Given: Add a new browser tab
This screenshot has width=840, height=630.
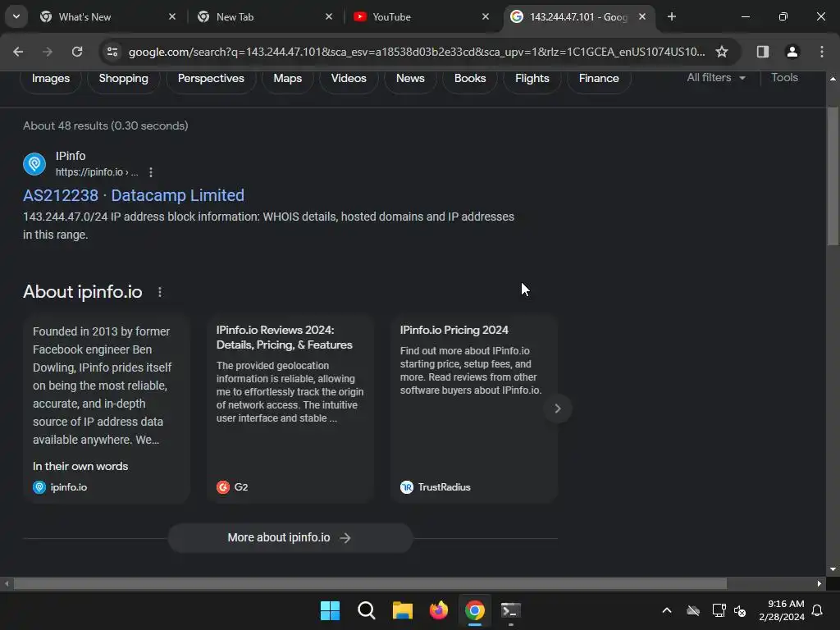Looking at the screenshot, I should click(672, 16).
